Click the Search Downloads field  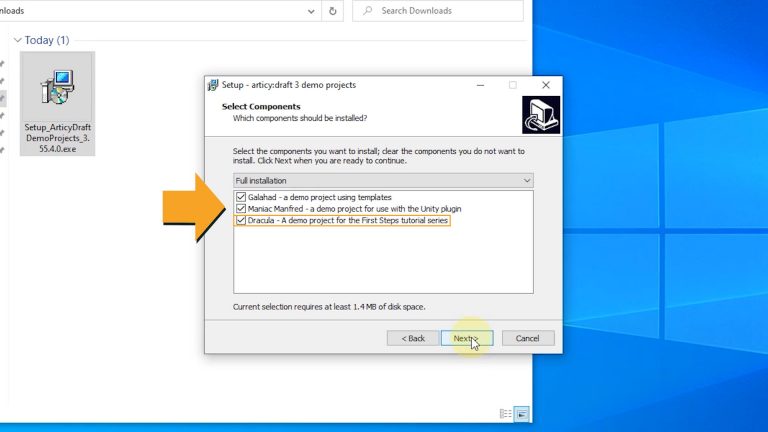[x=438, y=11]
